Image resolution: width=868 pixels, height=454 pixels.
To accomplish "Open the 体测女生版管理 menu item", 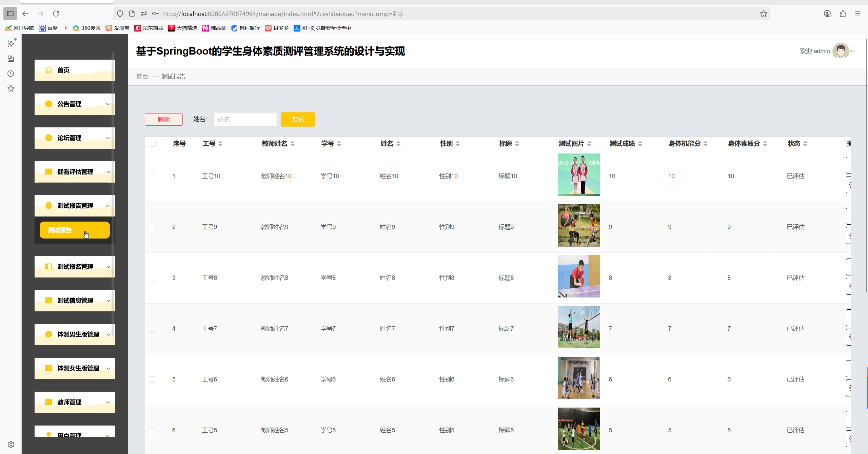I will pos(74,368).
